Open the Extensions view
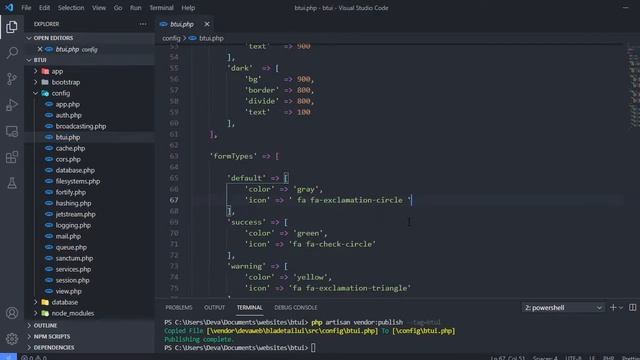640x360 pixels. [x=12, y=157]
